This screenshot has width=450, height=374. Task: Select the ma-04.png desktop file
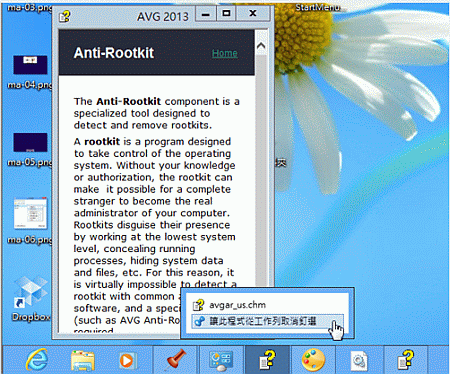tap(30, 72)
